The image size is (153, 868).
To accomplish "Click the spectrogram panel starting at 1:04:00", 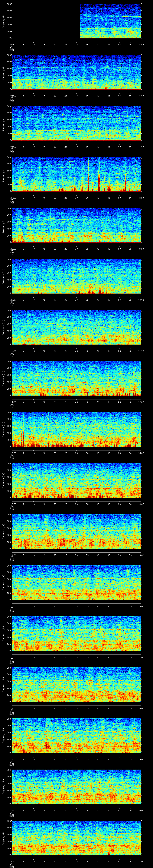I will (77, 21).
